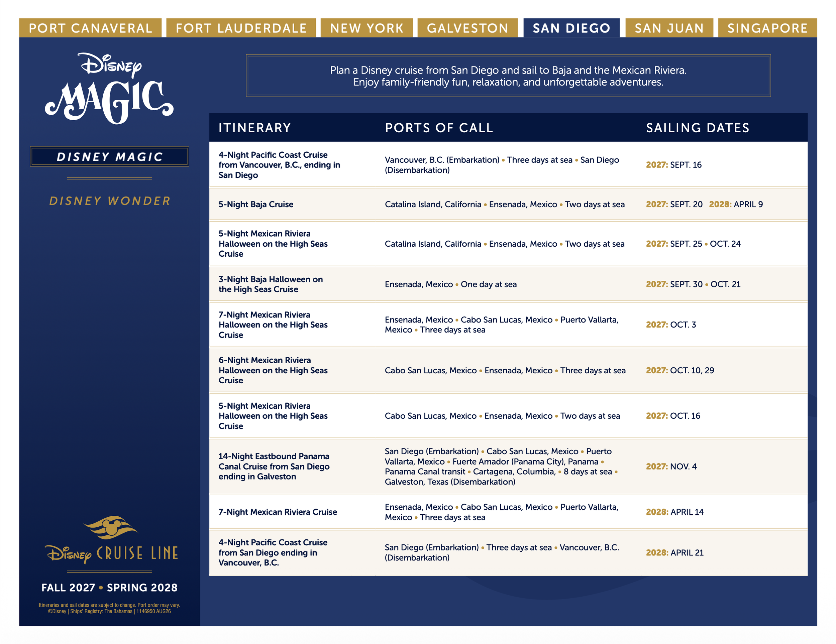The width and height of the screenshot is (836, 644).
Task: Click the Disney Magic ship button
Action: (109, 156)
